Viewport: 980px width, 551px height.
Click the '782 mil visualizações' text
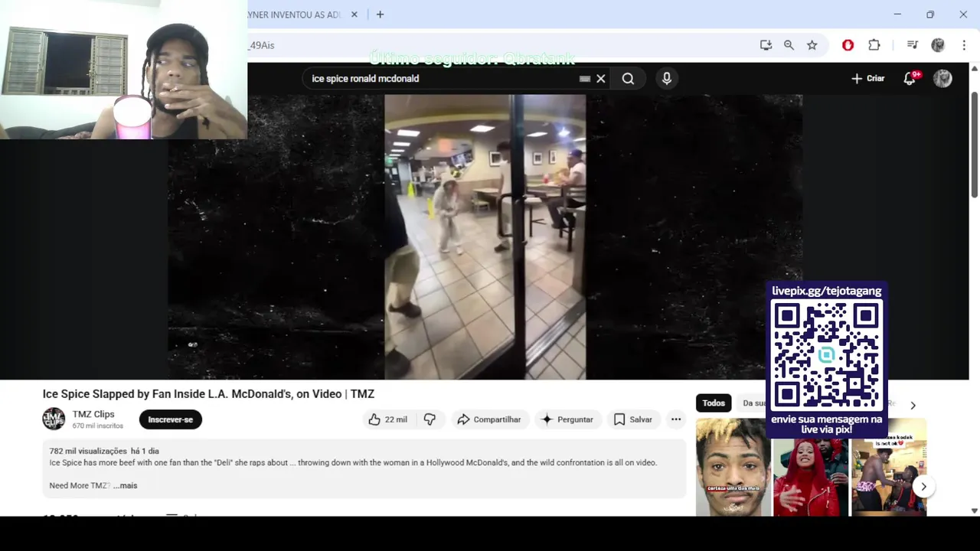[88, 451]
